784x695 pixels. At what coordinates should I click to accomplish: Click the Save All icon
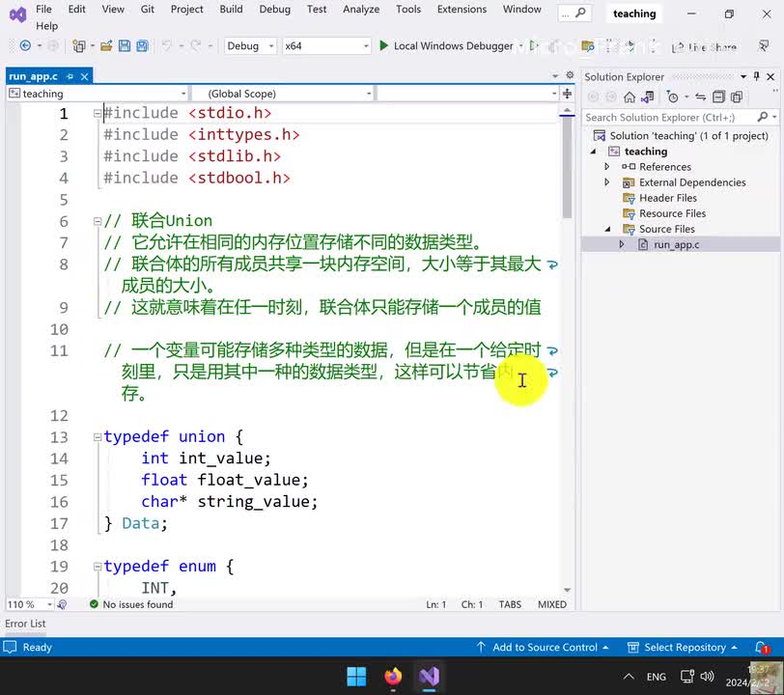143,46
